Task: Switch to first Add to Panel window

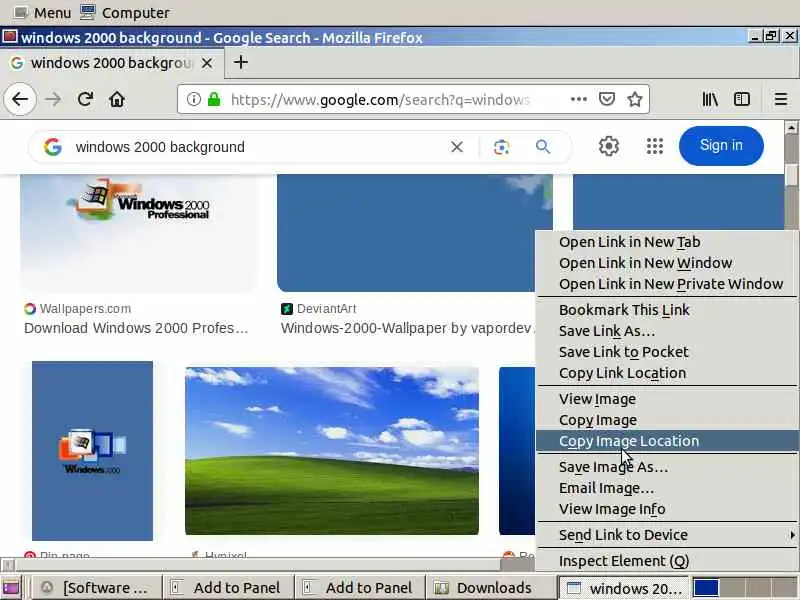Action: pos(228,588)
